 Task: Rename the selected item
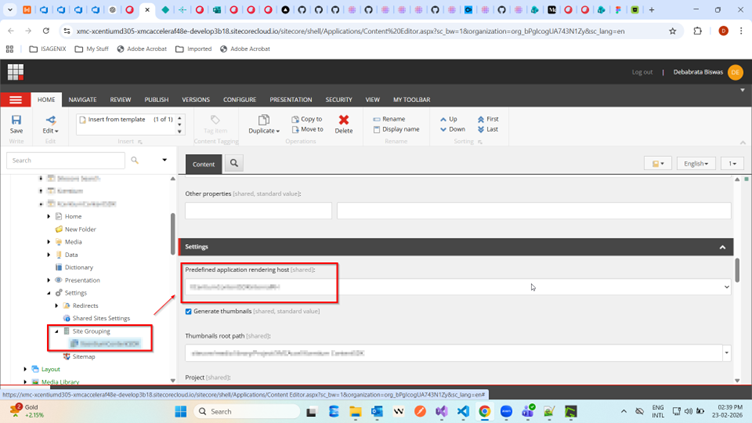point(389,119)
